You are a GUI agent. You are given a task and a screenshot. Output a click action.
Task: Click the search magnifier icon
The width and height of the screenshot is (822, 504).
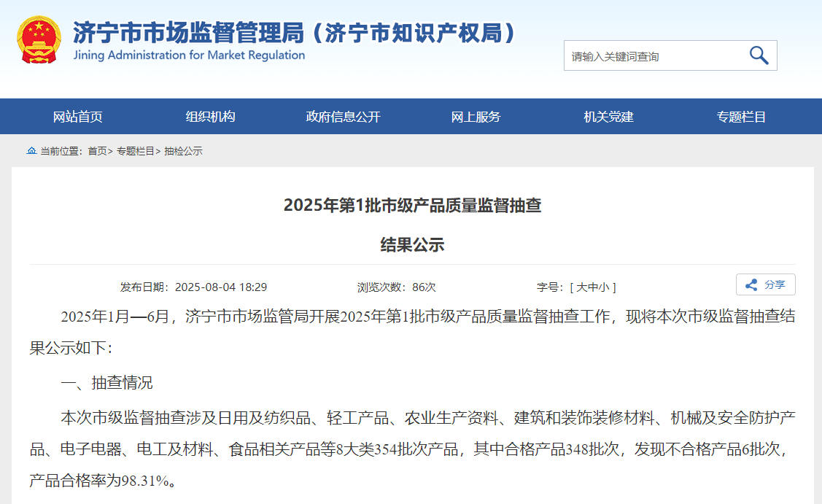[x=758, y=55]
